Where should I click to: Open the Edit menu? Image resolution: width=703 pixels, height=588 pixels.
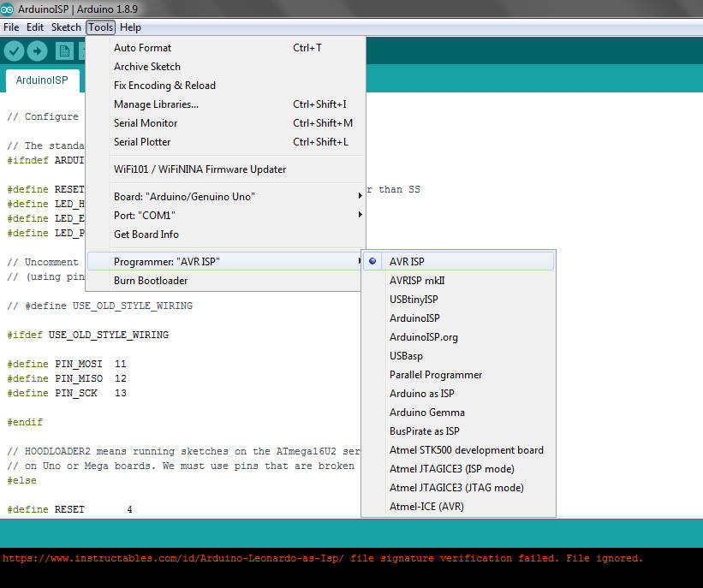tap(35, 27)
